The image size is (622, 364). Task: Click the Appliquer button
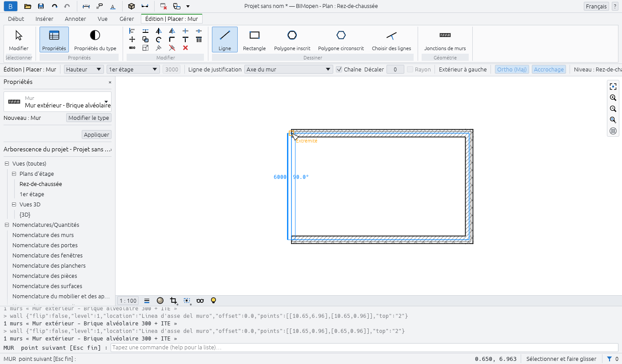point(96,135)
